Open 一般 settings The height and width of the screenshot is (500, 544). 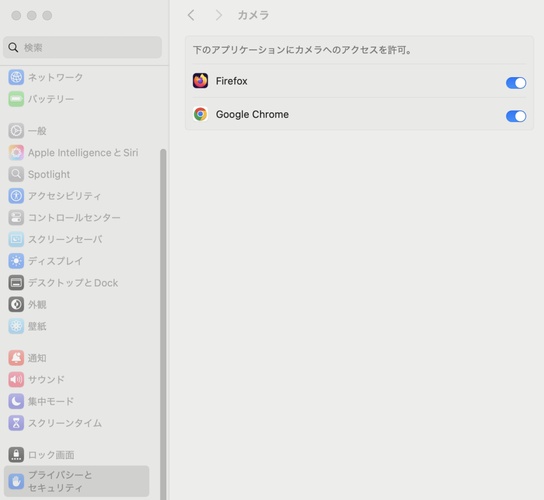click(x=37, y=131)
